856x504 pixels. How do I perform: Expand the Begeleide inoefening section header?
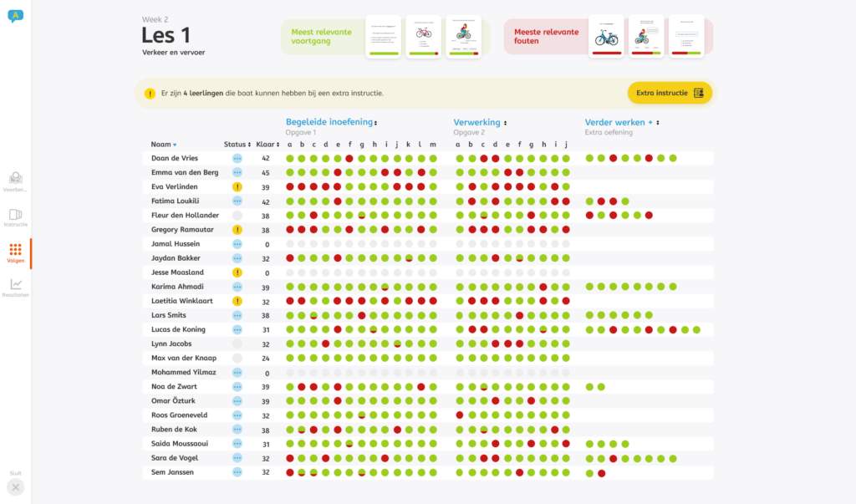(x=331, y=122)
